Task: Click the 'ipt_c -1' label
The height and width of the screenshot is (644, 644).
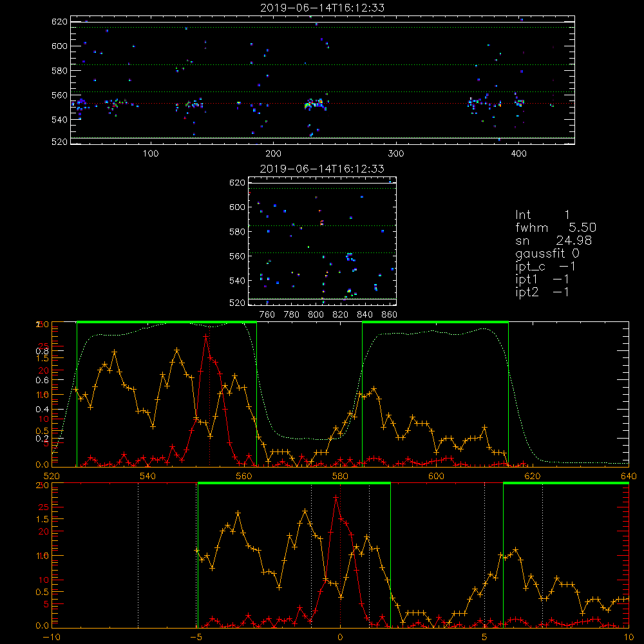Action: [x=545, y=267]
